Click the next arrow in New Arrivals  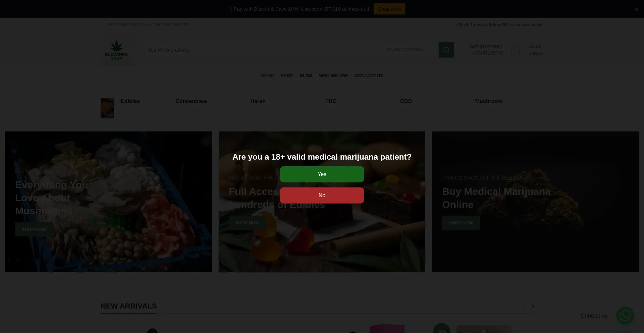point(533,307)
